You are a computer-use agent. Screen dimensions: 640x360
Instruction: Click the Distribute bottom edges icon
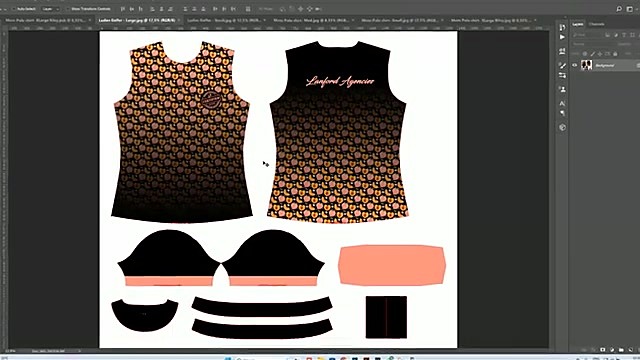click(203, 9)
